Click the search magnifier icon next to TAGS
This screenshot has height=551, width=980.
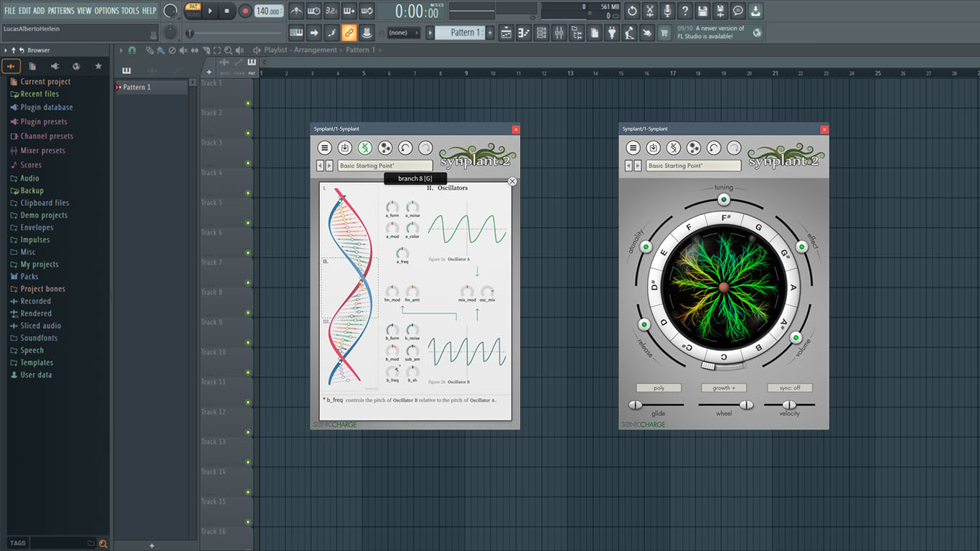pos(103,543)
